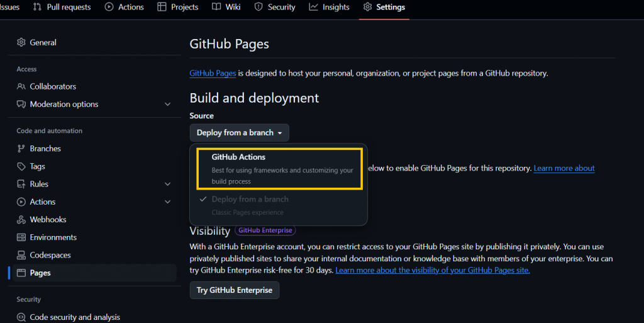The height and width of the screenshot is (323, 644).
Task: Click the GitHub Enterprise badge
Action: 265,230
